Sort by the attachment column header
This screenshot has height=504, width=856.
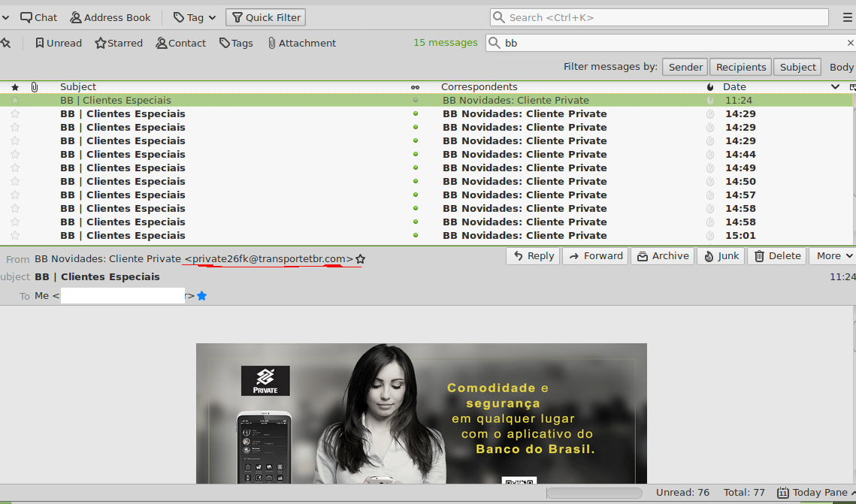tap(35, 87)
